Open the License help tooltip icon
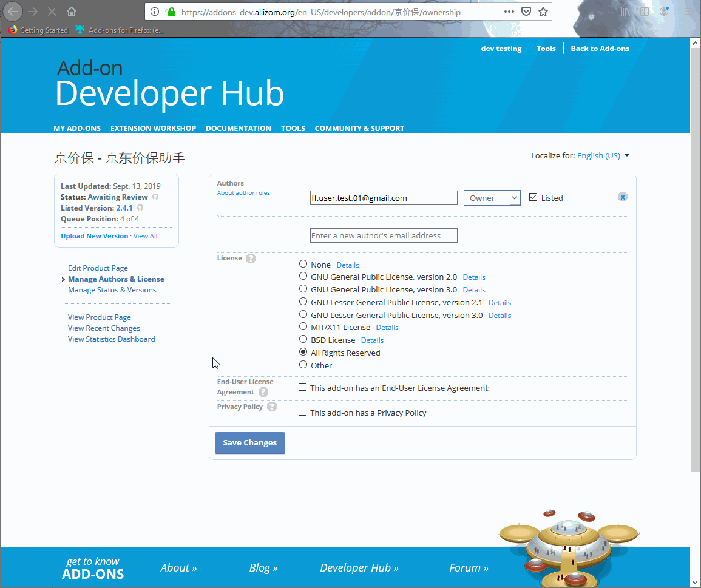The width and height of the screenshot is (701, 588). pyautogui.click(x=251, y=257)
